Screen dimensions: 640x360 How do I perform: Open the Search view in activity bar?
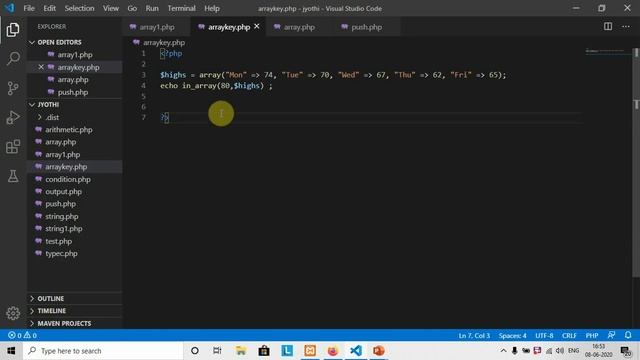(x=13, y=58)
